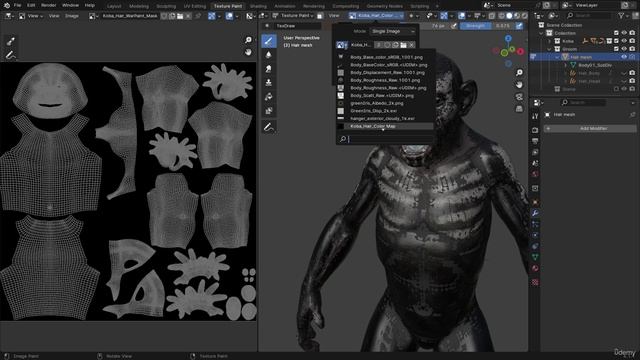Switch to Shading workspace tab
640x360 pixels.
click(258, 6)
